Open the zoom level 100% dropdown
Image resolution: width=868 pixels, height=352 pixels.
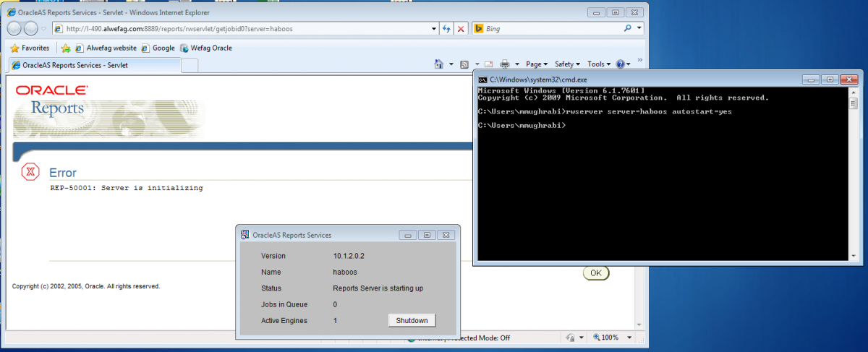pos(609,338)
